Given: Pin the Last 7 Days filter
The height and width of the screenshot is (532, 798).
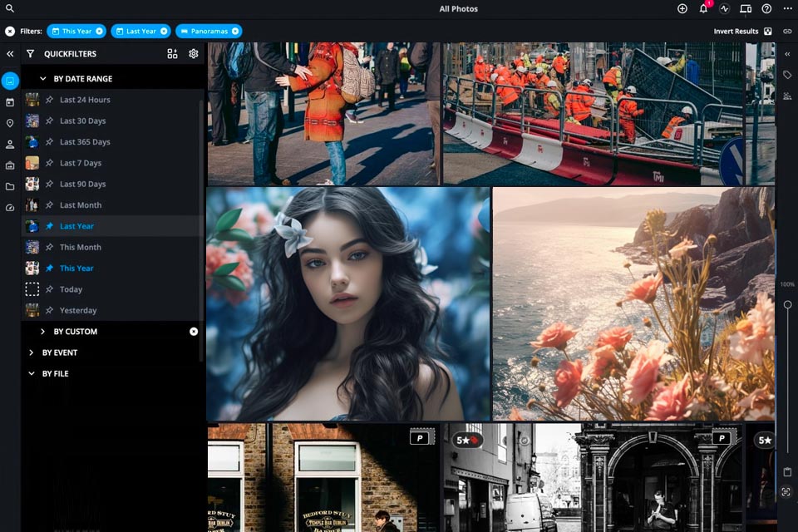Looking at the screenshot, I should [49, 163].
